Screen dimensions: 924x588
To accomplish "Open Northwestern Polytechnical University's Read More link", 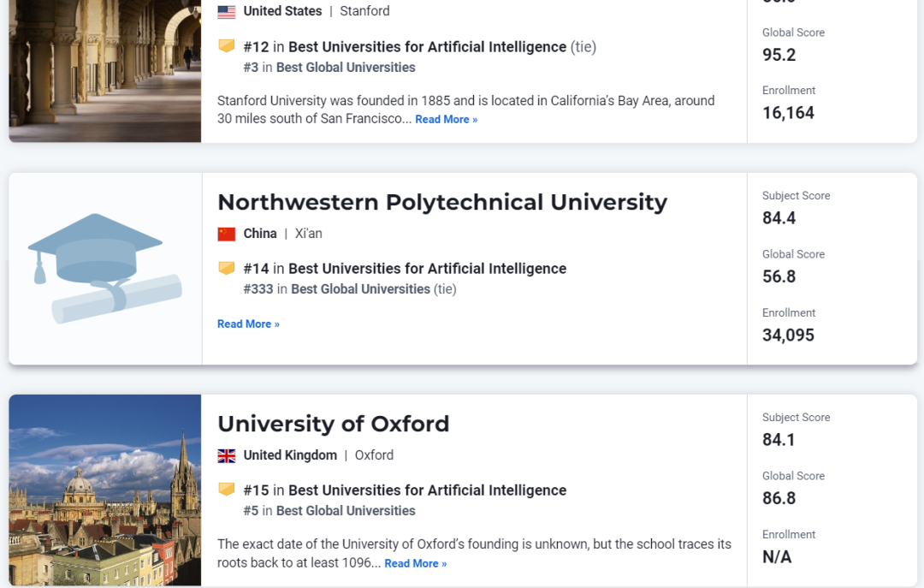I will tap(248, 324).
